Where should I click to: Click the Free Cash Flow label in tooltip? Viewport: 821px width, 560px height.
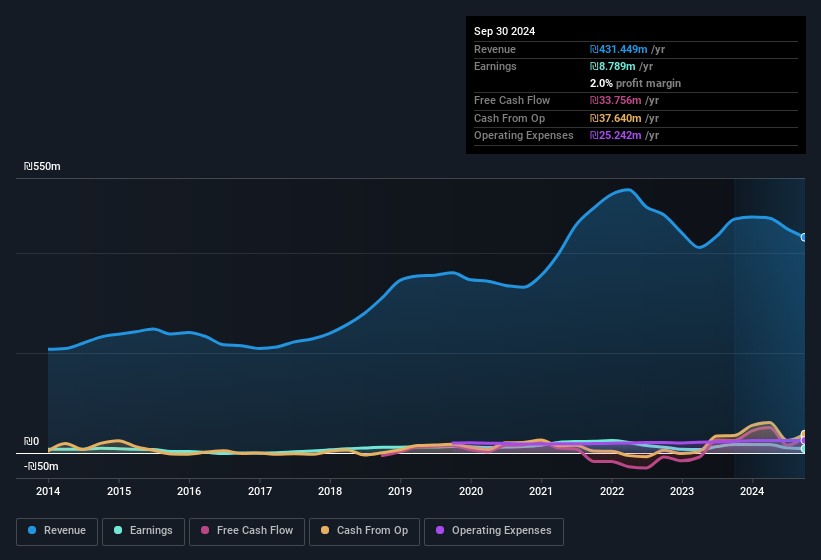(x=512, y=100)
